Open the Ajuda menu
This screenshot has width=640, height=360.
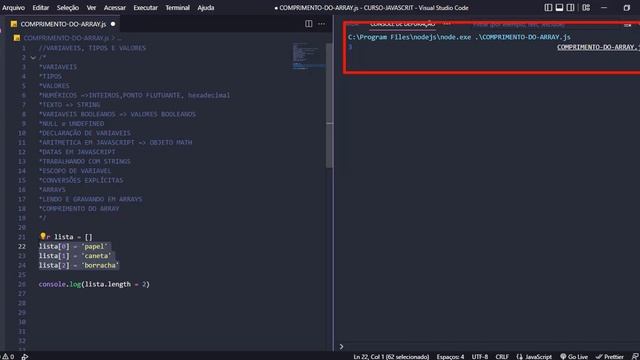pyautogui.click(x=206, y=7)
